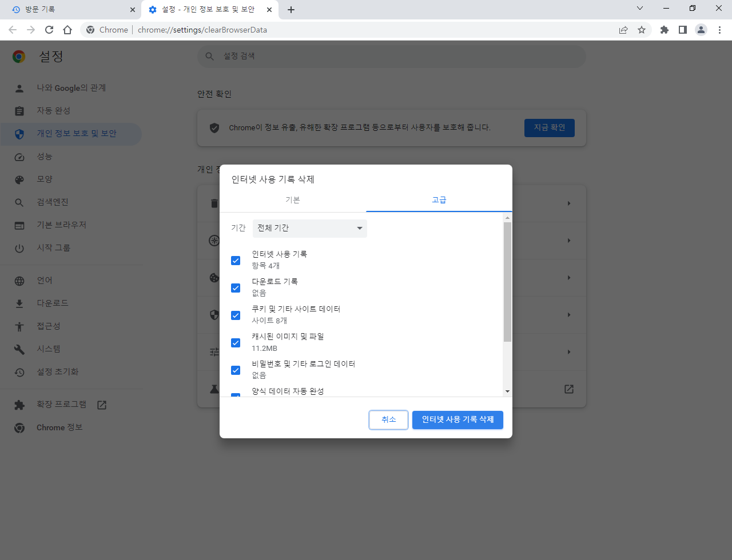
Task: Click the 11.2MB cache size text
Action: click(264, 348)
